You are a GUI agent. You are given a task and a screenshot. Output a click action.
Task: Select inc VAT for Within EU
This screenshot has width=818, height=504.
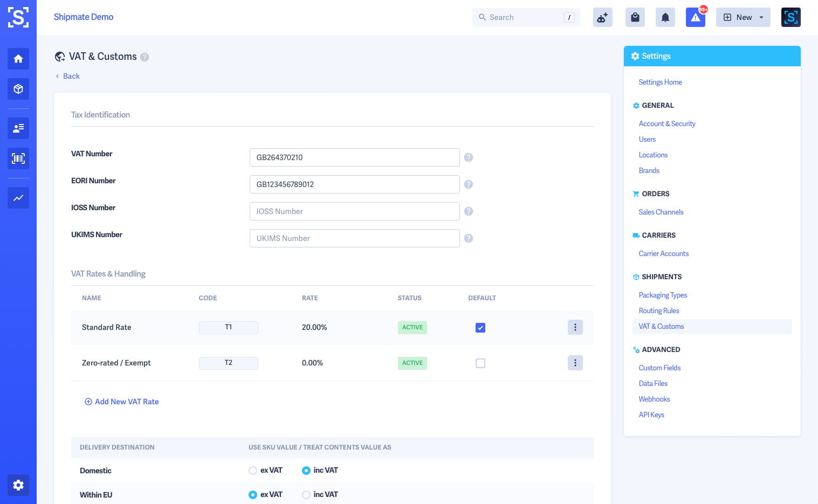pyautogui.click(x=306, y=495)
